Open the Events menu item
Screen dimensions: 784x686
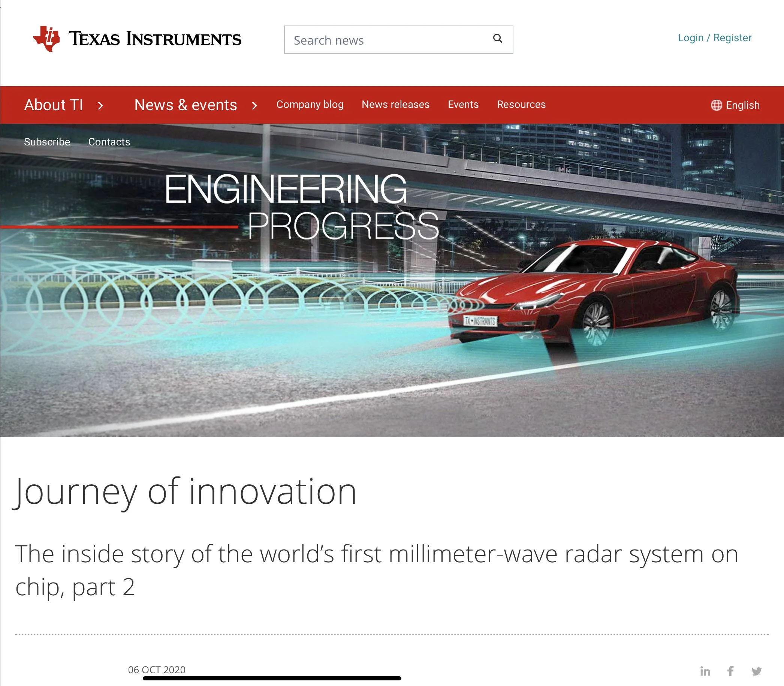463,105
